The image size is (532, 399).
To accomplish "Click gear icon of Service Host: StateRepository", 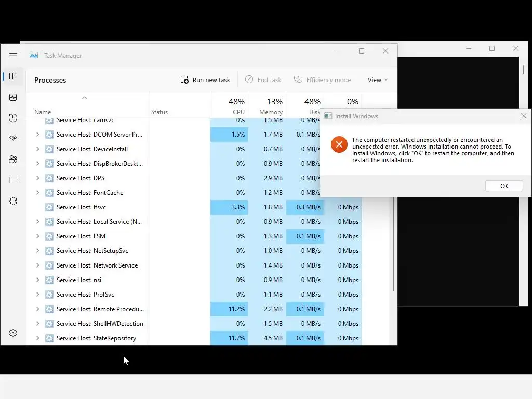I will [x=49, y=338].
